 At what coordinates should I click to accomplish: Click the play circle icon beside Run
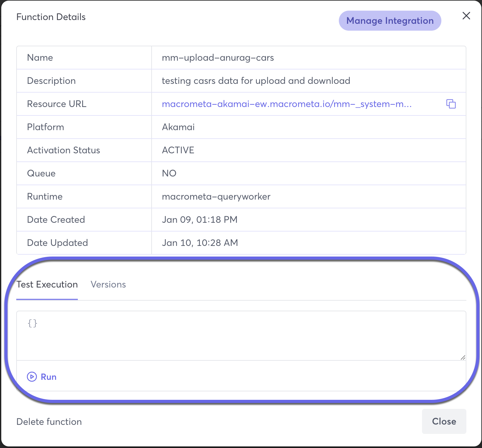point(32,377)
